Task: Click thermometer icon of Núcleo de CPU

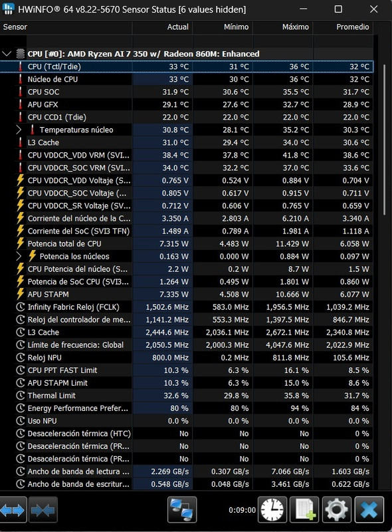Action: coord(21,79)
